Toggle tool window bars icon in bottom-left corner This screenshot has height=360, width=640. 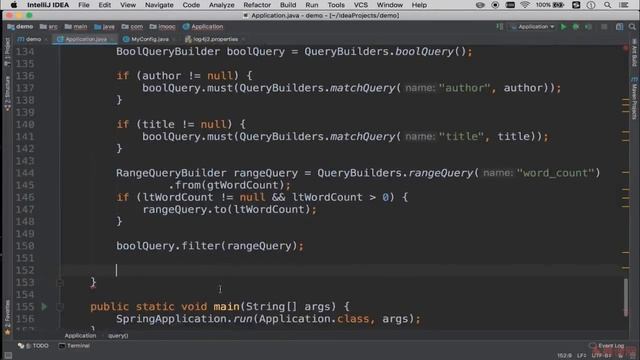(8, 356)
